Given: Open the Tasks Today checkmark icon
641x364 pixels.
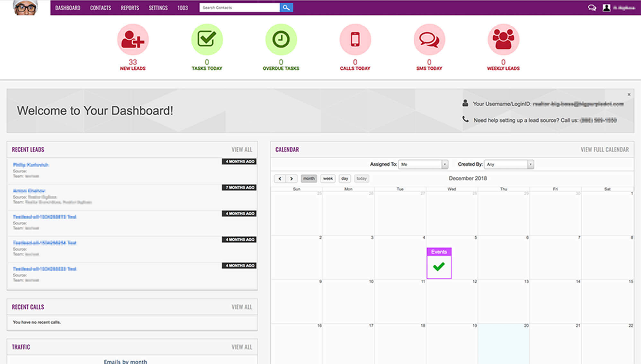Looking at the screenshot, I should (207, 39).
